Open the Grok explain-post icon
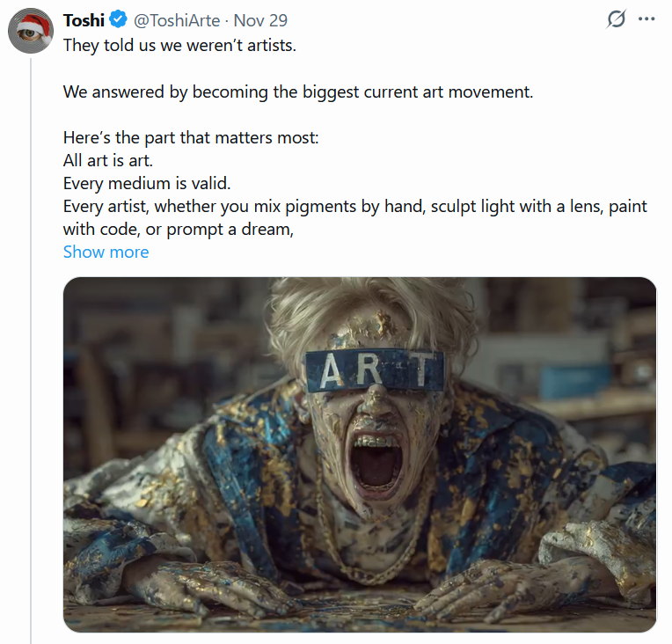 (x=617, y=19)
